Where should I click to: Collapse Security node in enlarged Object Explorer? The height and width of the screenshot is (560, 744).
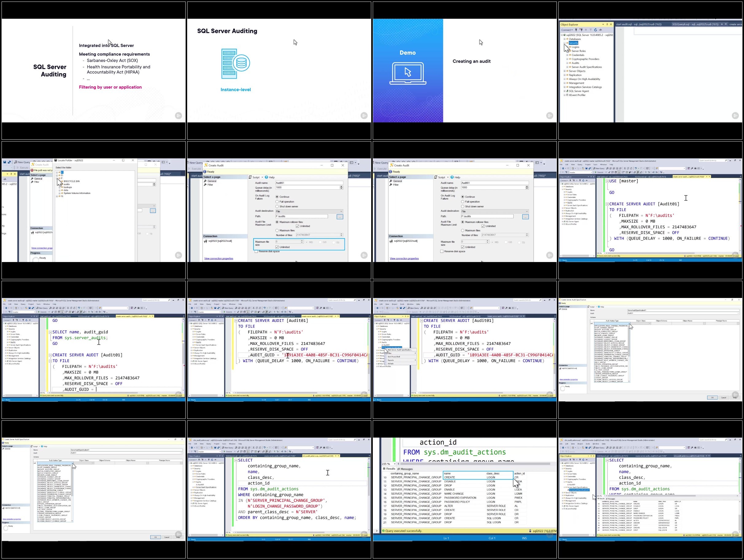(x=565, y=43)
